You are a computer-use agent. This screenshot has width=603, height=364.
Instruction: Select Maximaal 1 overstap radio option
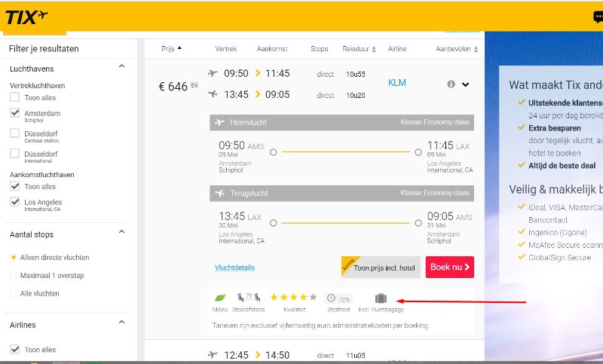[14, 275]
